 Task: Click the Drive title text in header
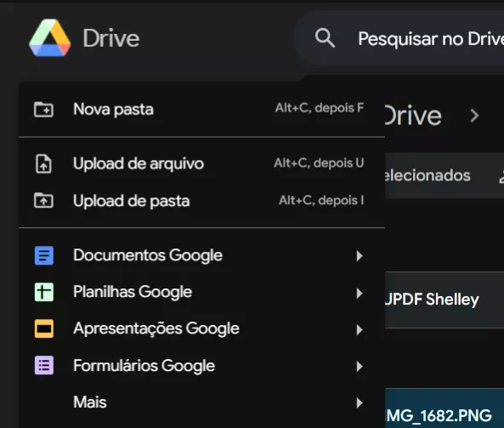(x=111, y=38)
